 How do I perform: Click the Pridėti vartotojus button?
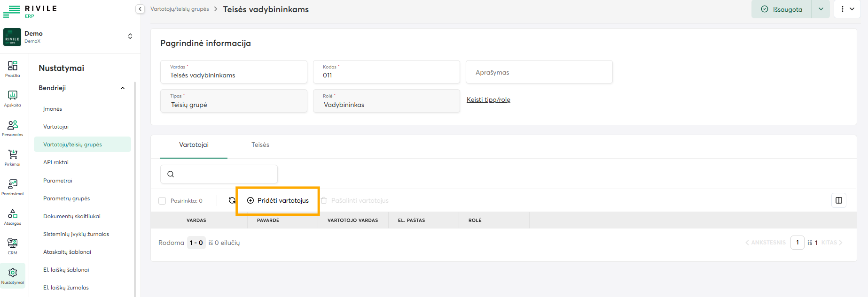pos(278,201)
